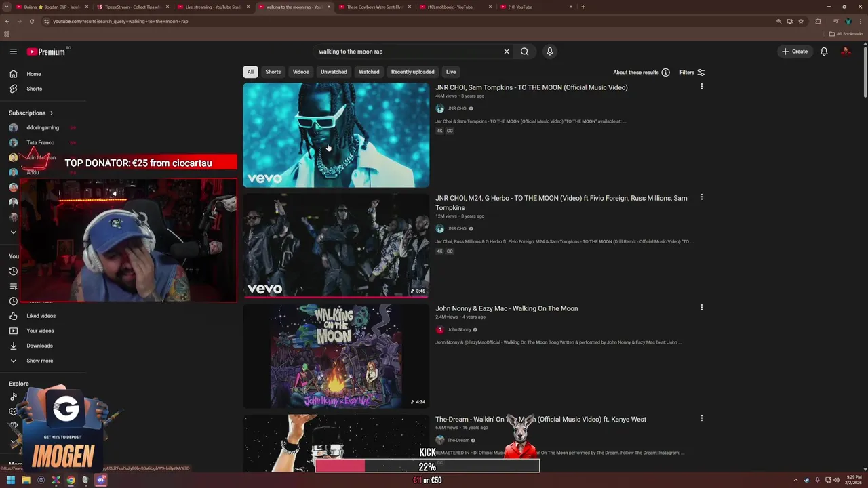Open TO THE MOON Official Music Video thumbnail
This screenshot has width=868, height=488.
point(336,135)
